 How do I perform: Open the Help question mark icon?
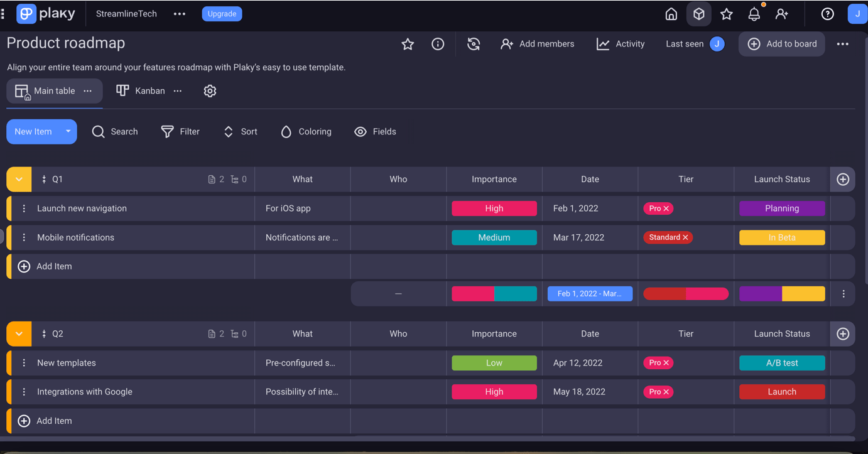tap(827, 13)
